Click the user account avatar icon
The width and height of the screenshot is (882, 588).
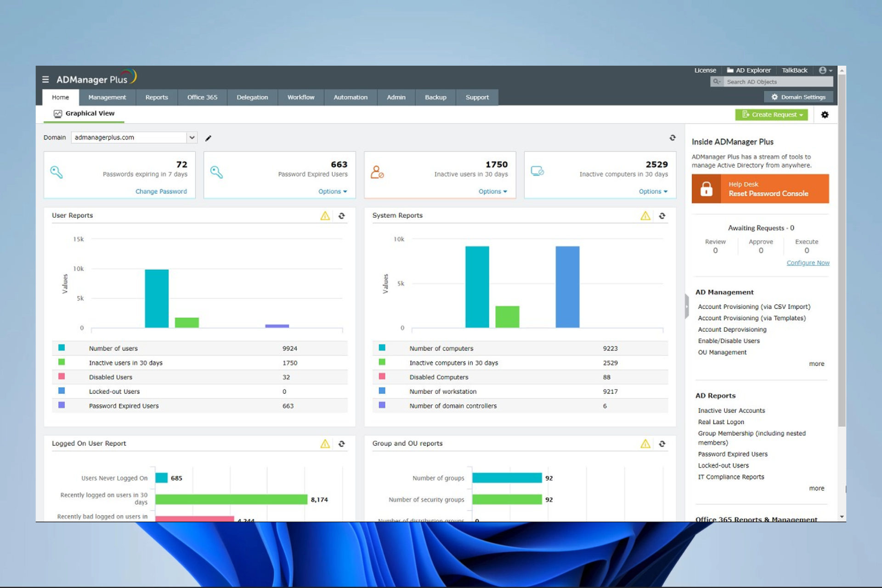[823, 70]
